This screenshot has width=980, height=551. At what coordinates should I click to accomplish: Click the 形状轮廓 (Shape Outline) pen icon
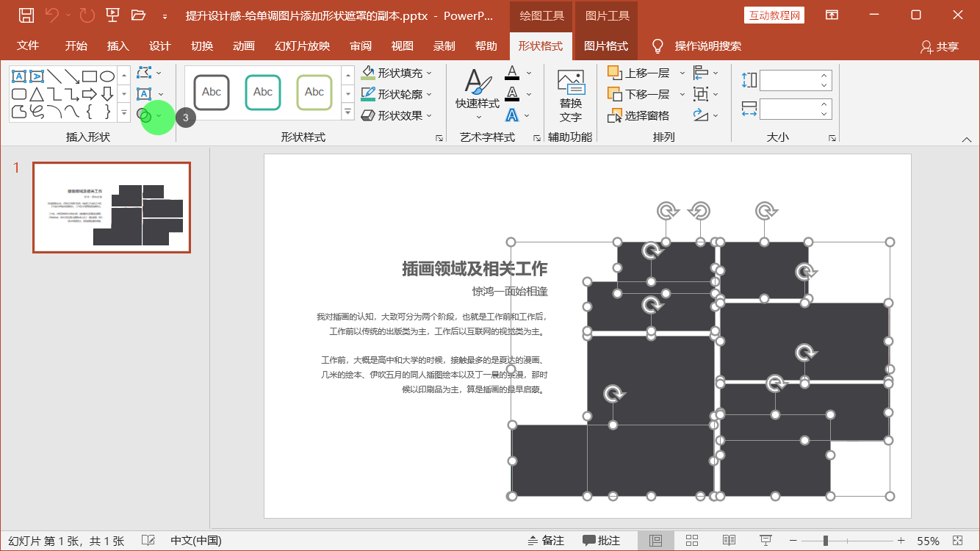367,94
